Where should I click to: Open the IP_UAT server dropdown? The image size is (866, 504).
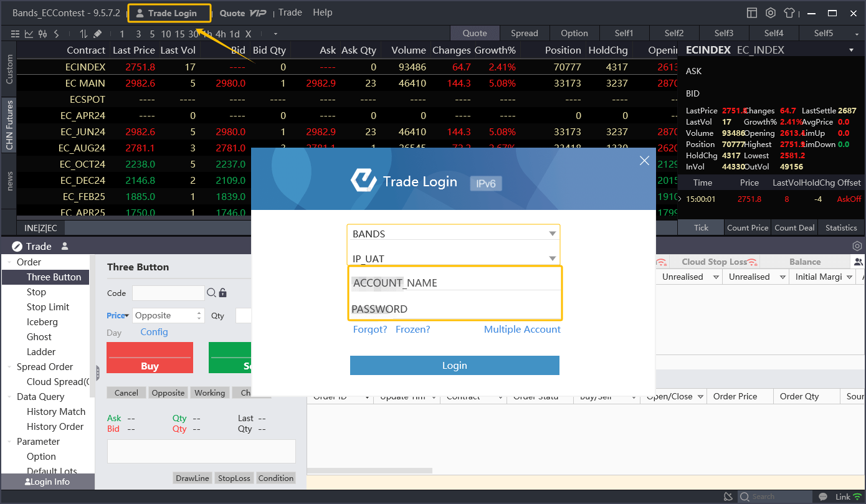(x=552, y=259)
